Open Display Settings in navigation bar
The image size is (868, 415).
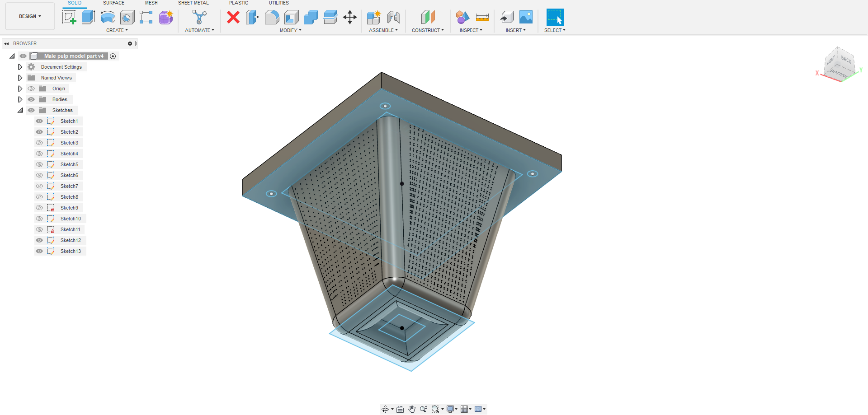click(x=450, y=409)
